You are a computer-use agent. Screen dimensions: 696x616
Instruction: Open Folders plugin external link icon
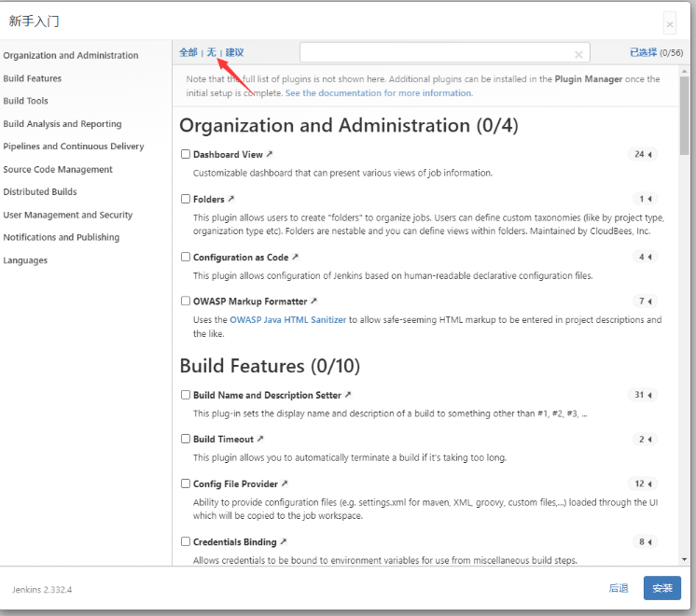[231, 199]
